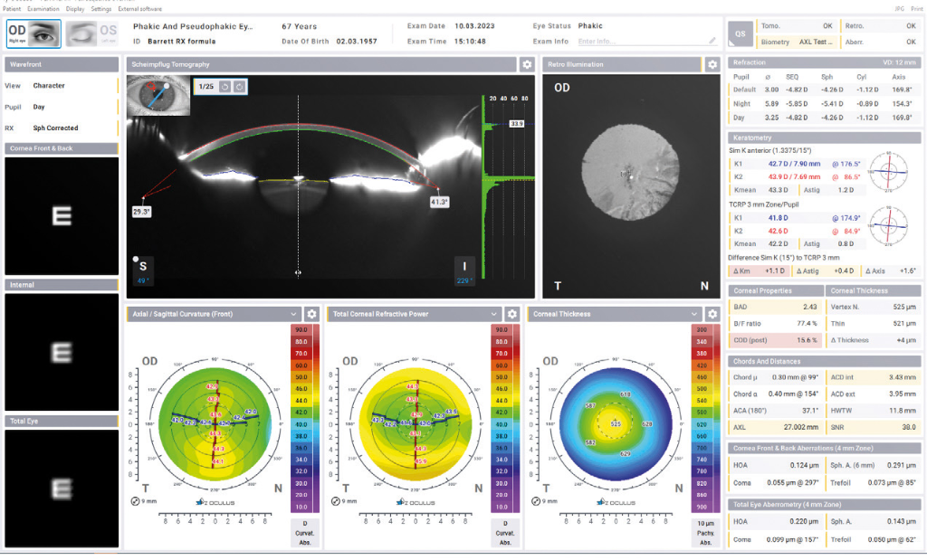Image resolution: width=927 pixels, height=560 pixels.
Task: Click the QS quality status button
Action: pos(741,33)
